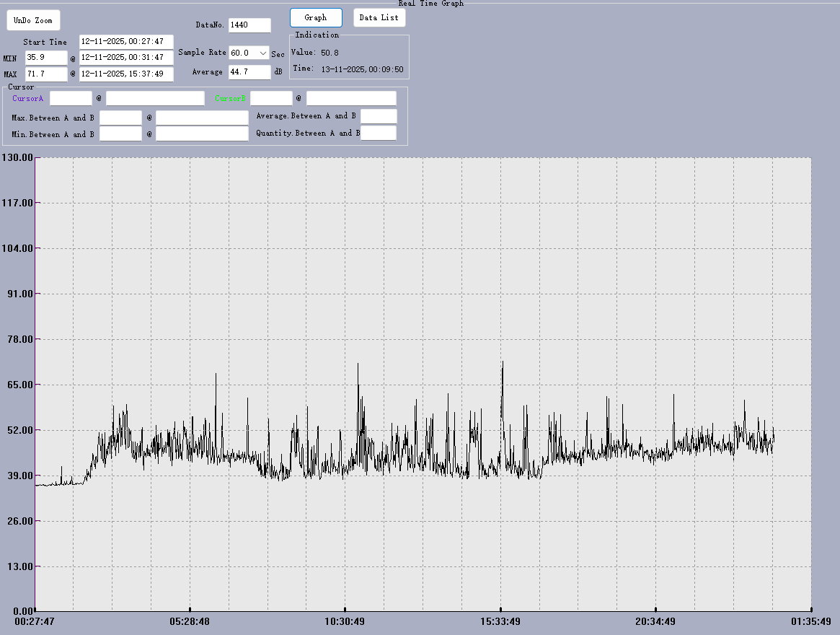Select the Average.Between A and B box
This screenshot has height=635, width=840.
point(379,116)
